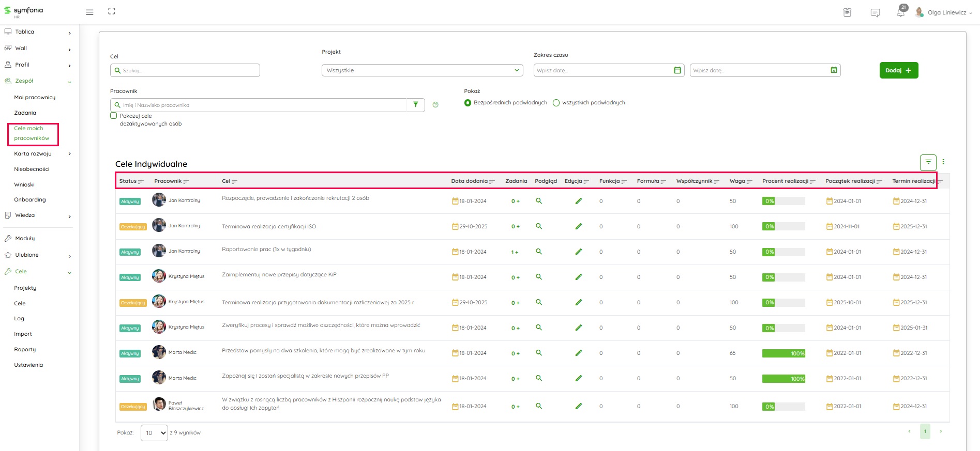Open the chat messages icon in header
Image resolution: width=980 pixels, height=451 pixels.
[875, 13]
